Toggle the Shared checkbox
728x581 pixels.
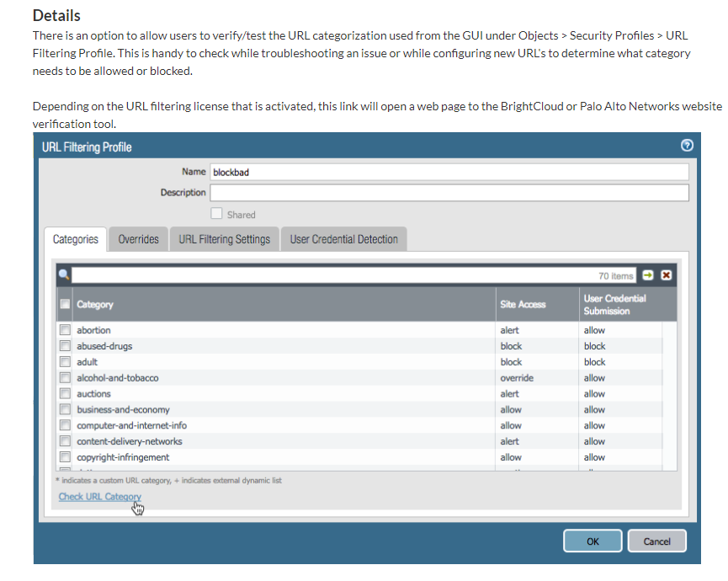217,214
